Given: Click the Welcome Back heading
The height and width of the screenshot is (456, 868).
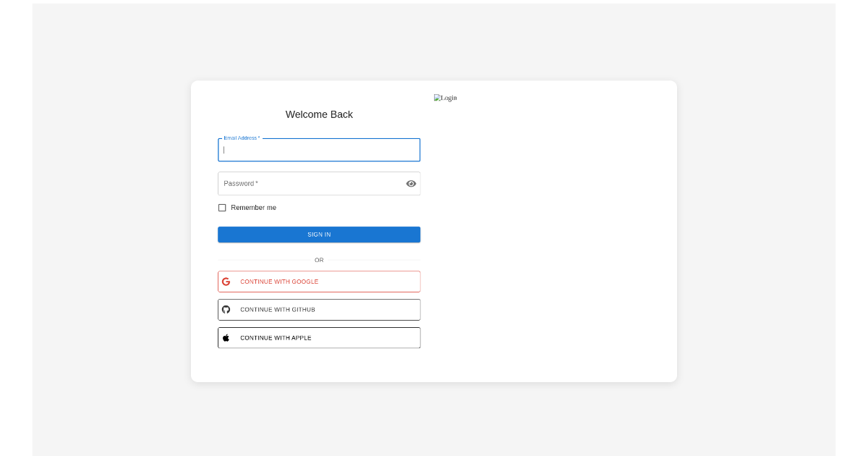Looking at the screenshot, I should [319, 114].
